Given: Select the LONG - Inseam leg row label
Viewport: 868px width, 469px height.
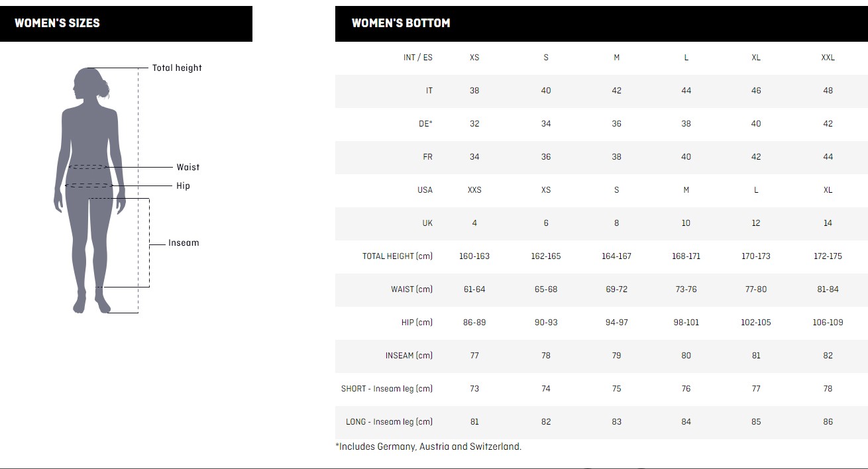Looking at the screenshot, I should coord(389,422).
